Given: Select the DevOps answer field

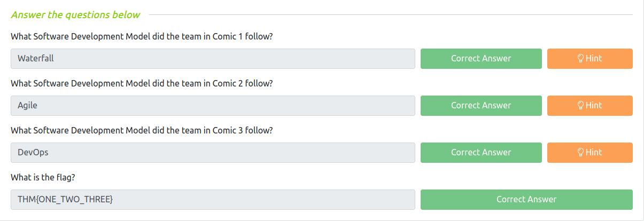Looking at the screenshot, I should point(213,153).
